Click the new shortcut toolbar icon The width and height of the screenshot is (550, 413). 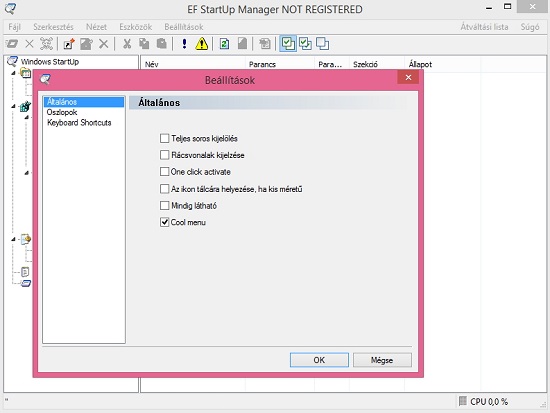coord(69,44)
